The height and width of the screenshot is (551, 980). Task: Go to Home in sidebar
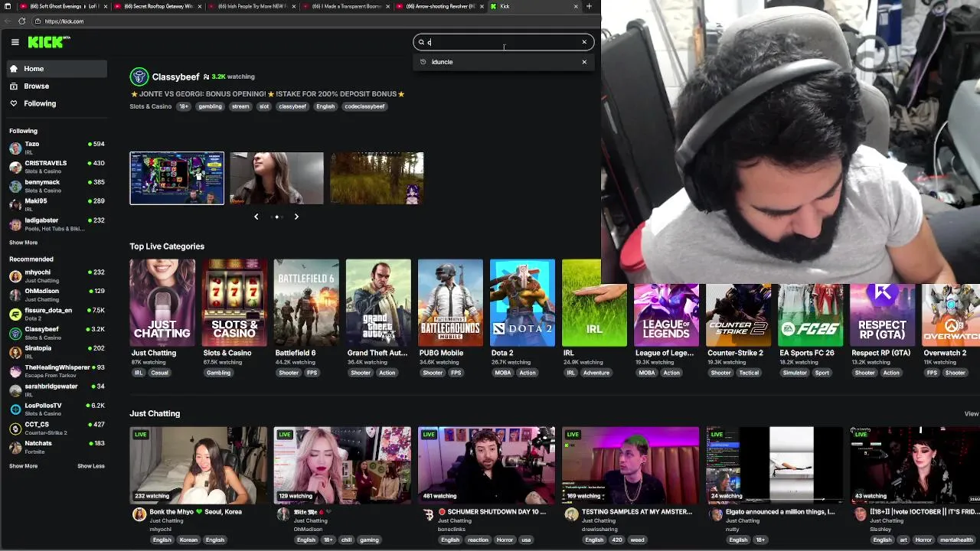tap(57, 69)
